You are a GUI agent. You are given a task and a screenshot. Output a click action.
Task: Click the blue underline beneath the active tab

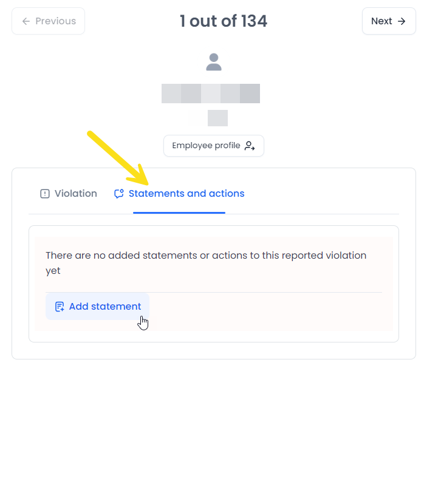[x=179, y=213]
